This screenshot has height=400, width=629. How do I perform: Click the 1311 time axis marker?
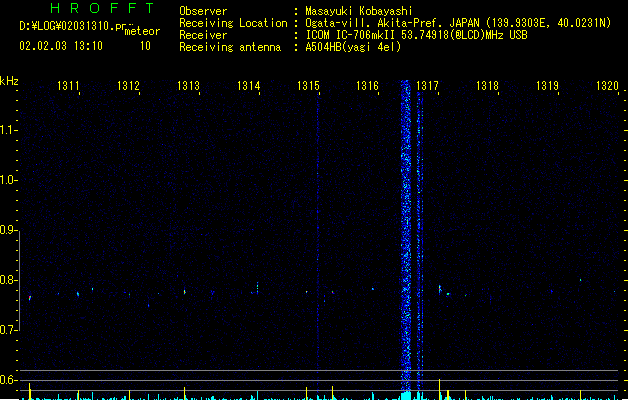(68, 86)
